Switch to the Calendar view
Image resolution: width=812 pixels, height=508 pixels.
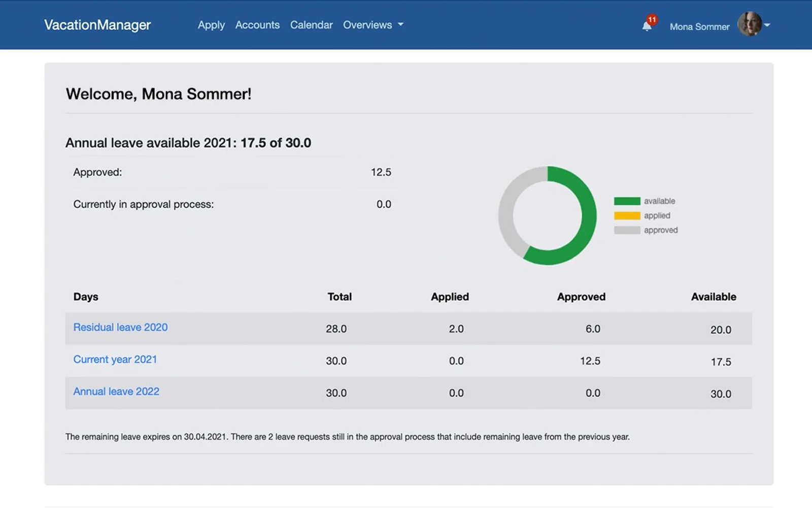tap(311, 25)
